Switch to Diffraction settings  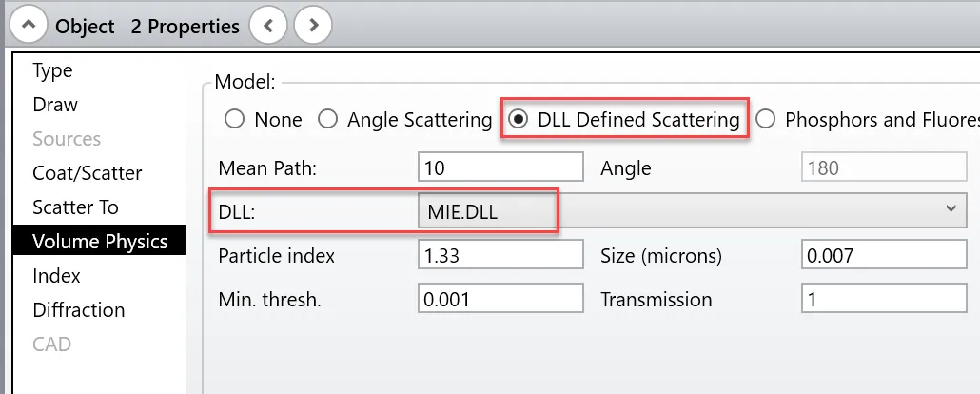tap(79, 310)
